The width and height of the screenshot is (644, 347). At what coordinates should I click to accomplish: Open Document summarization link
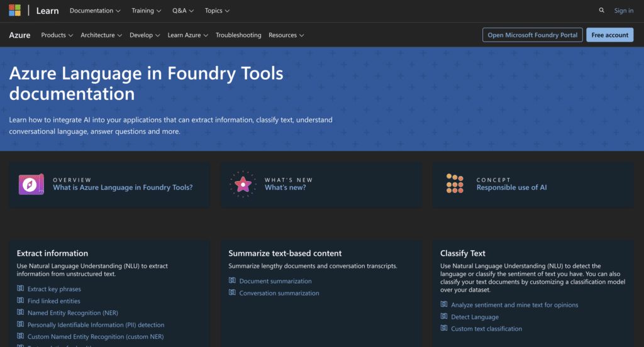click(275, 281)
